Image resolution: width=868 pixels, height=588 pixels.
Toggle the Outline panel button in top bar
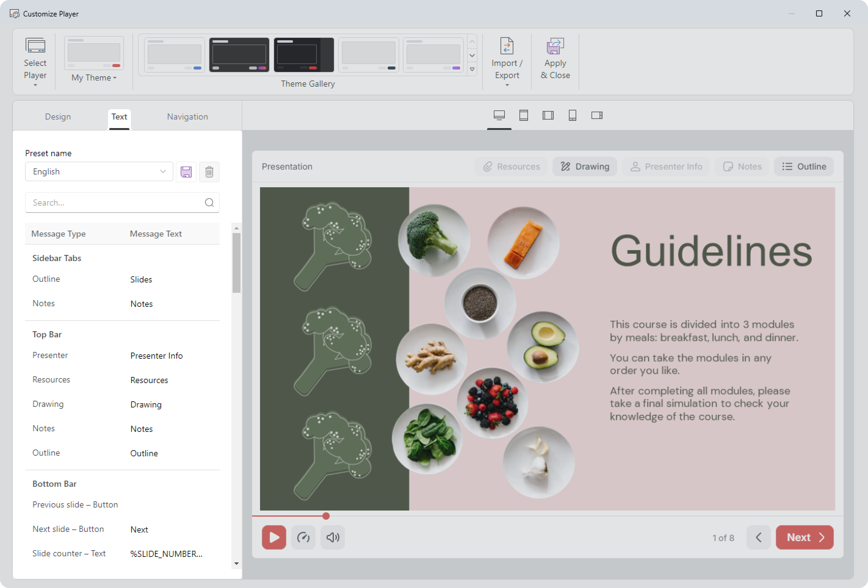[804, 167]
